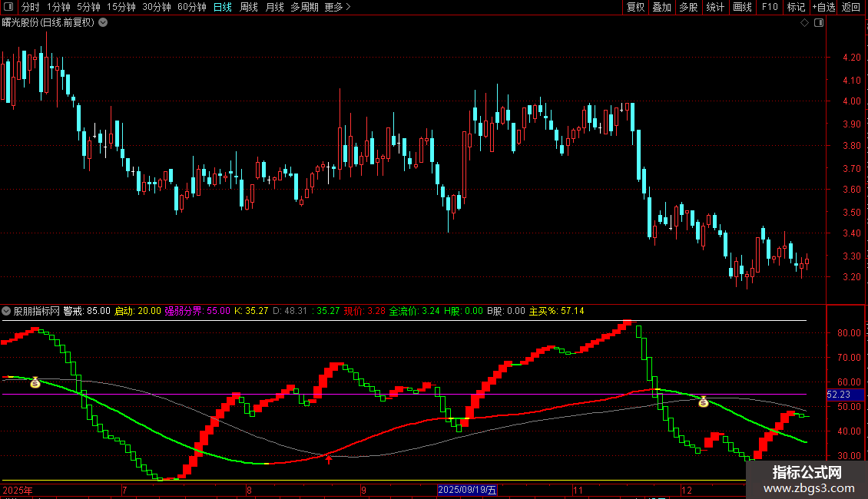Viewport: 868px width, 499px height.
Task: Open the 画线 drawing tools
Action: pyautogui.click(x=742, y=7)
